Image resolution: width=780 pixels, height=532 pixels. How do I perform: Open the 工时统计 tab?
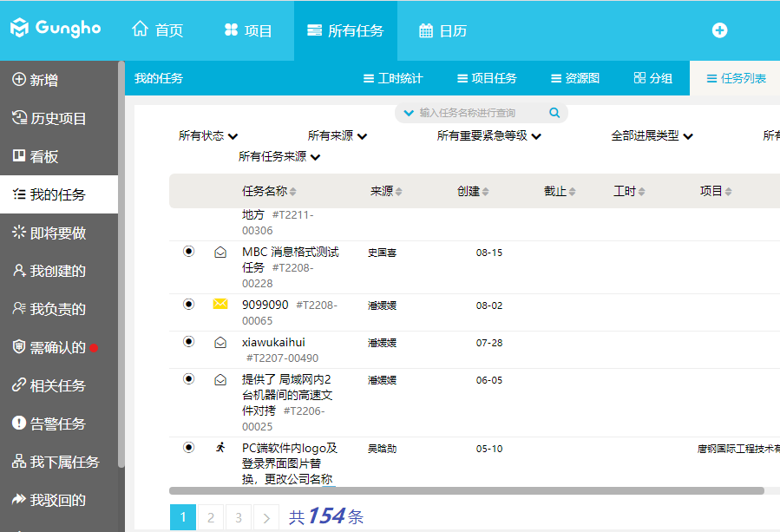[393, 78]
